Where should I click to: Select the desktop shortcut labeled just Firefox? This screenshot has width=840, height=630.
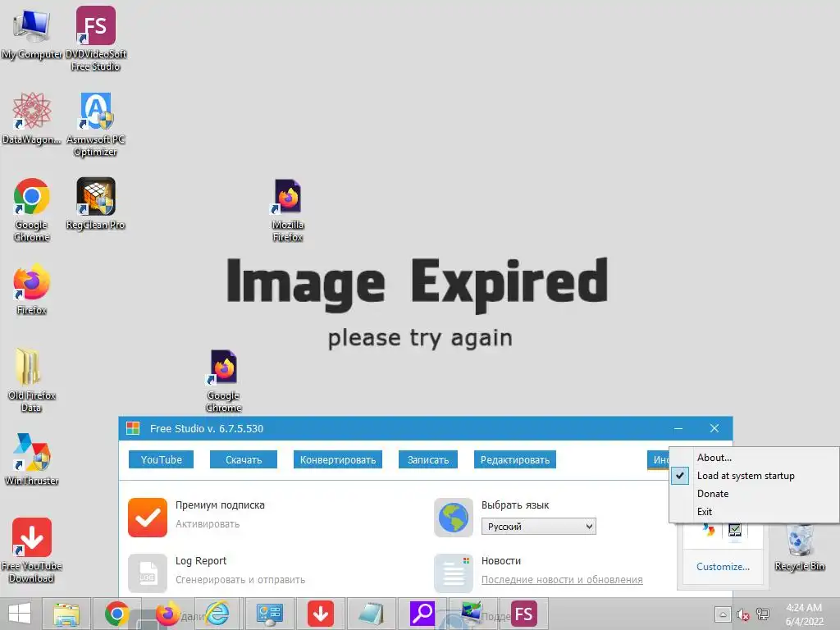32,288
